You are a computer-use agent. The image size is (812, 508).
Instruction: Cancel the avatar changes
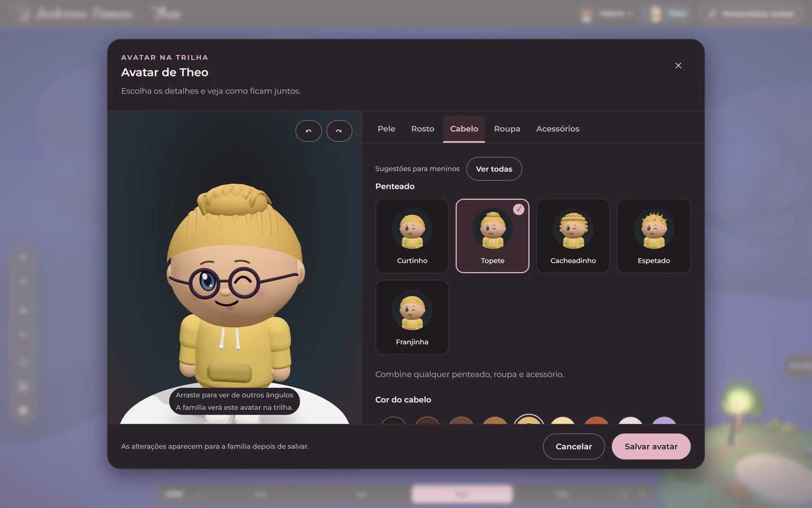pos(573,446)
